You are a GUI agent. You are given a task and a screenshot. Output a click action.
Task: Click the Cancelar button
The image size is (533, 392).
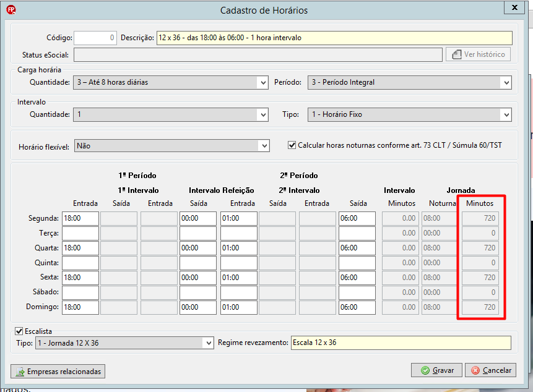(490, 370)
